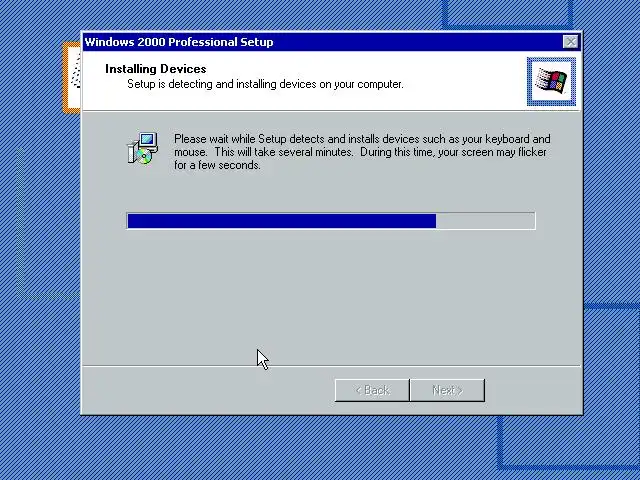Click the "Please wait while Setup detects" paragraph
This screenshot has height=480, width=640.
tap(362, 152)
